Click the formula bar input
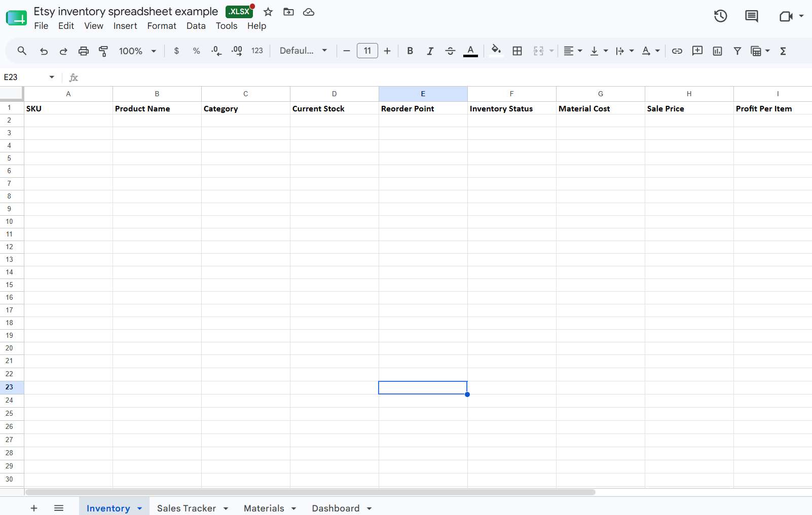Image resolution: width=812 pixels, height=515 pixels. click(x=446, y=77)
